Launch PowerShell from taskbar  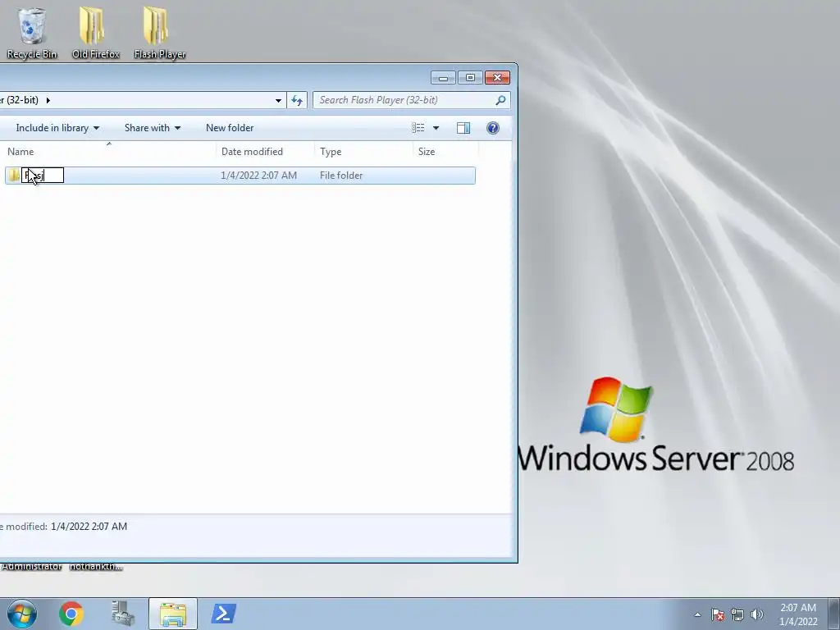coord(223,614)
